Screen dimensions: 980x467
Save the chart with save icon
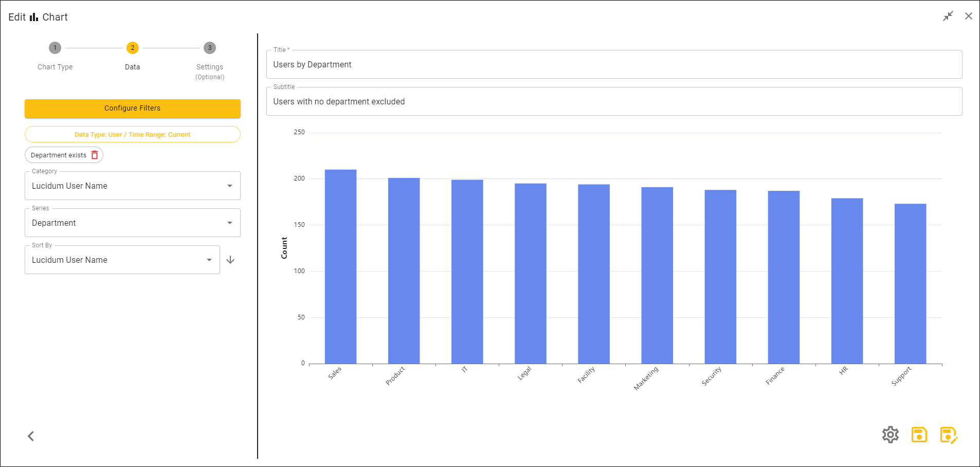pos(919,435)
